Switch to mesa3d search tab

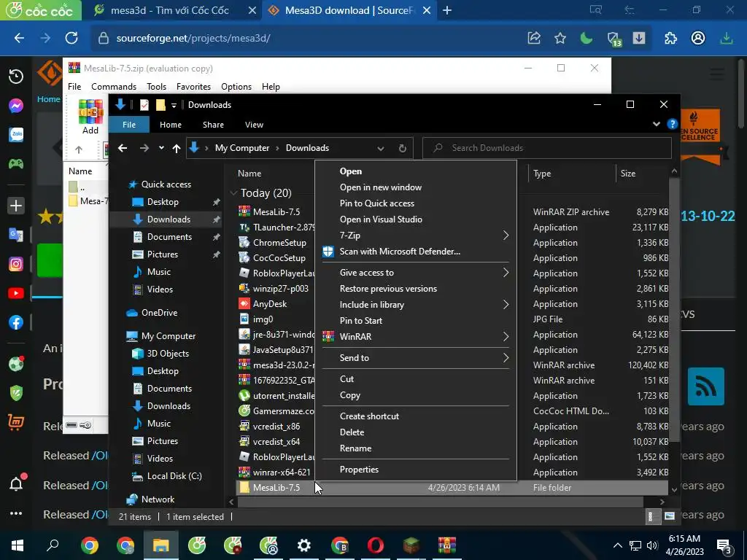click(169, 10)
